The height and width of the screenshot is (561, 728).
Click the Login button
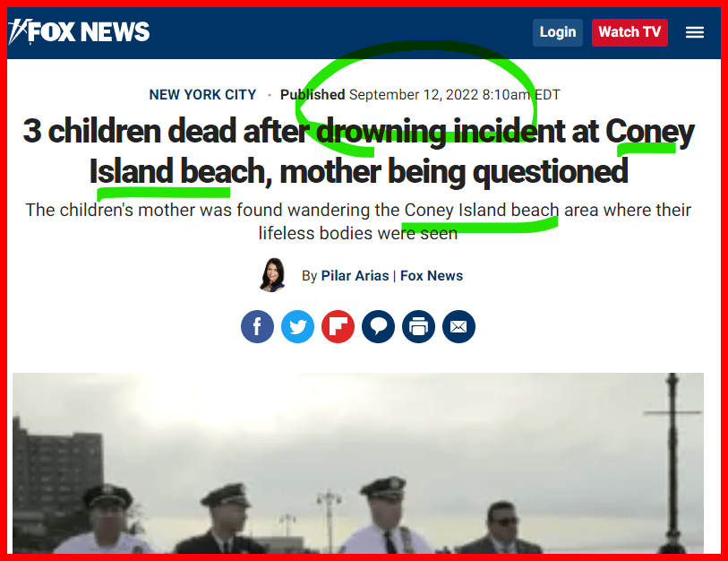558,32
